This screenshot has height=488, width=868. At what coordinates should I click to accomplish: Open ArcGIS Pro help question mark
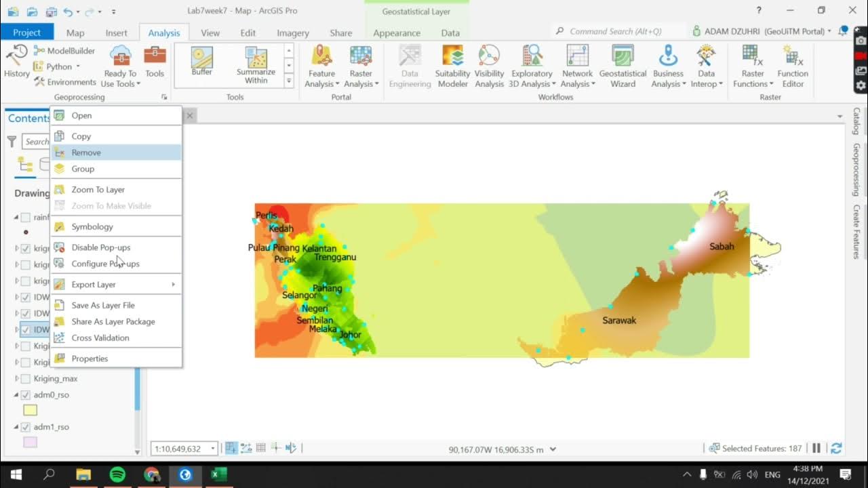pos(758,10)
